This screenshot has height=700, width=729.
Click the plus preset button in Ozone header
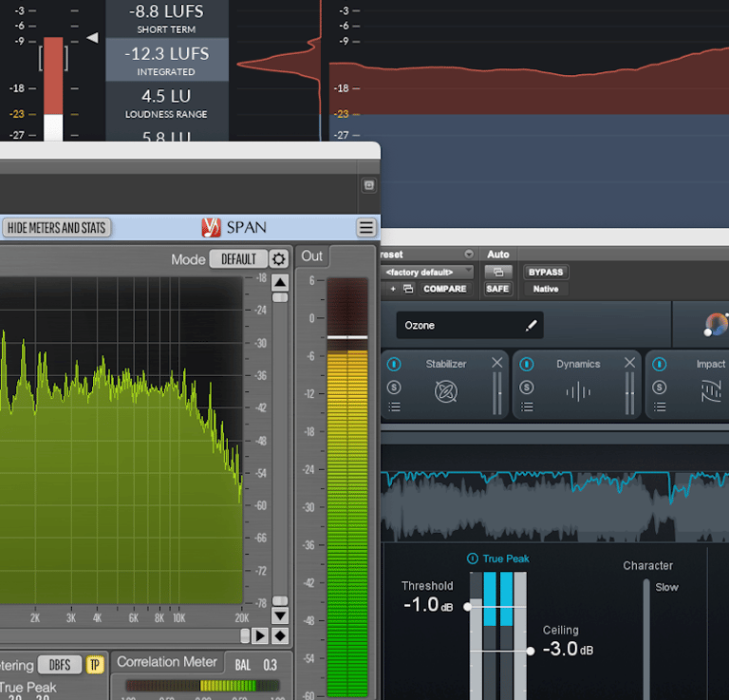point(393,289)
